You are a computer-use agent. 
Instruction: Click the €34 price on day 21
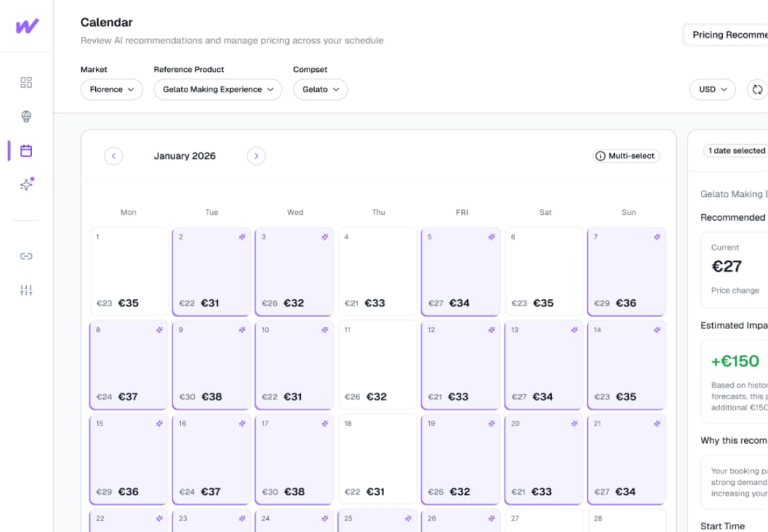(626, 492)
